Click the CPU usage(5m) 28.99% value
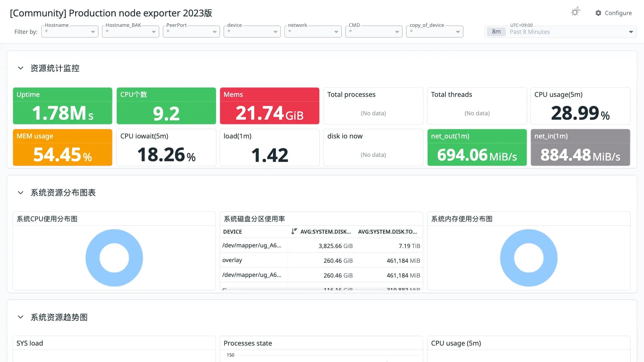The width and height of the screenshot is (644, 362). point(580,113)
